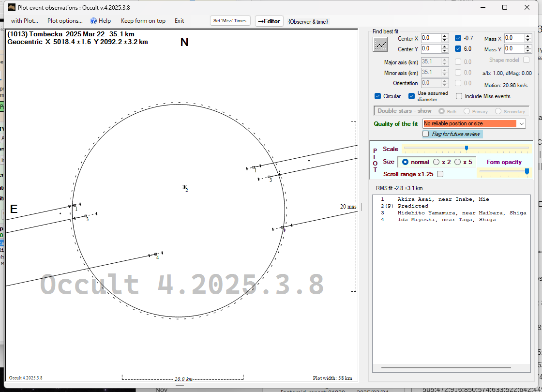The width and height of the screenshot is (542, 392).
Task: Open the with Plot... menu
Action: 25,21
